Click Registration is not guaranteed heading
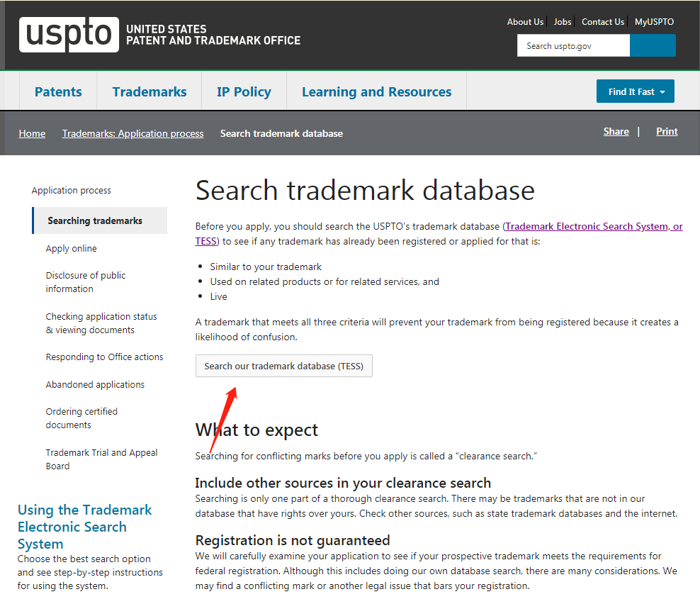Viewport: 700px width, 599px height. point(293,540)
